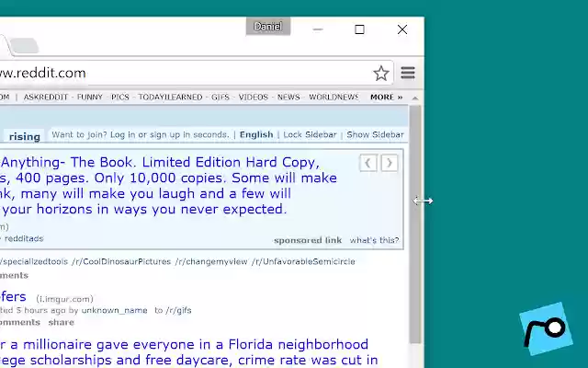The height and width of the screenshot is (368, 588).
Task: Visit /r/UnfavorableSemicircle subreddit
Action: (303, 261)
